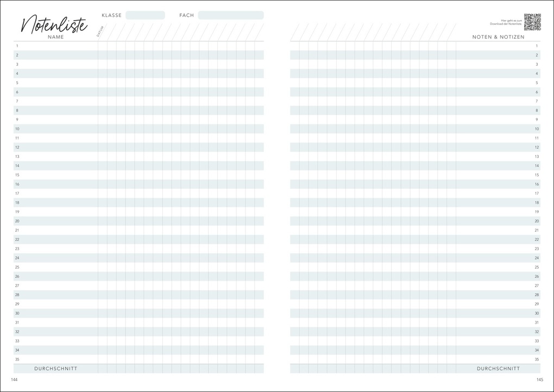Select row number 10 on left page

tap(17, 129)
